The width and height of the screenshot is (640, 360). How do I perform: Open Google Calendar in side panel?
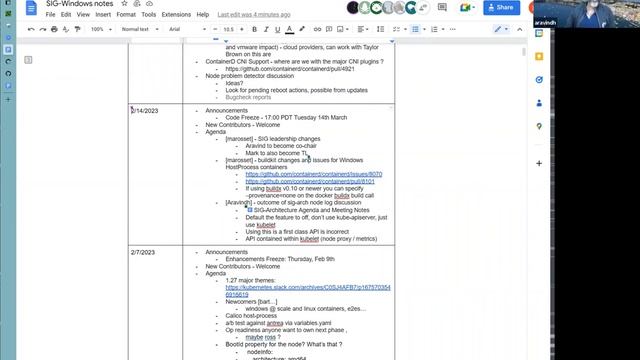(x=539, y=34)
